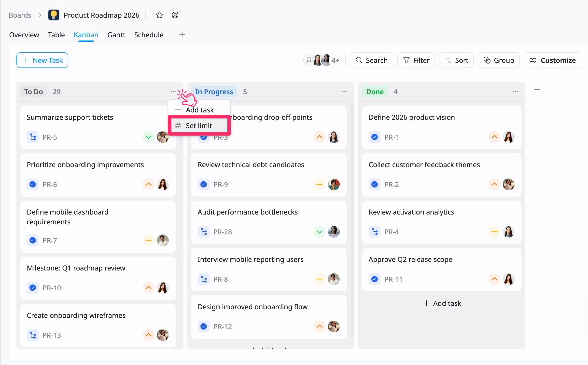Open the board mention/share icon
Viewport: 588px width, 365px height.
coord(175,15)
